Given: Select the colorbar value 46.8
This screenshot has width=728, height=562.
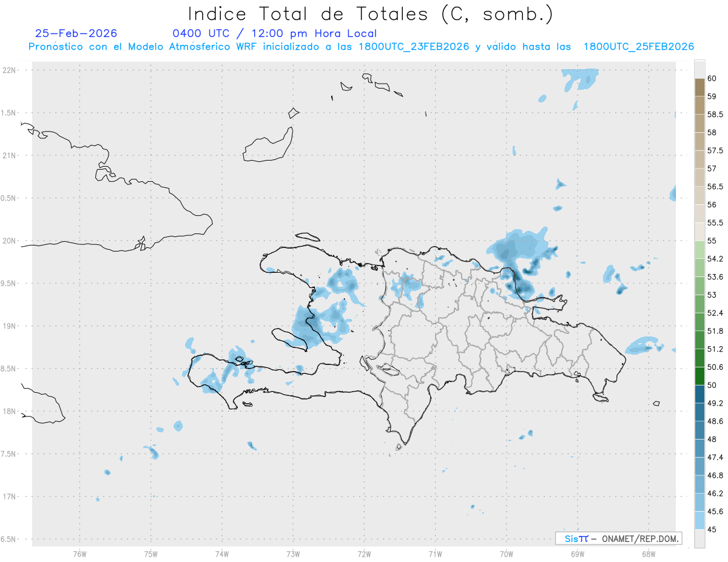Looking at the screenshot, I should tap(715, 475).
